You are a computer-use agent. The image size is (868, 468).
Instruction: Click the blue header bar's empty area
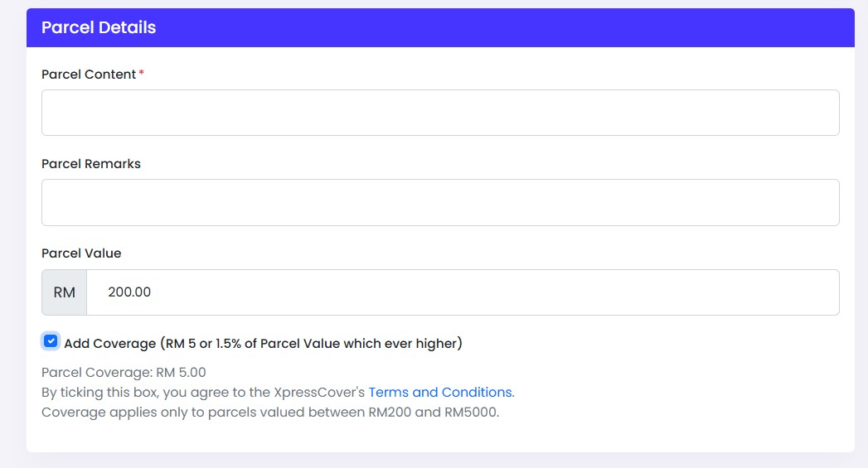498,27
